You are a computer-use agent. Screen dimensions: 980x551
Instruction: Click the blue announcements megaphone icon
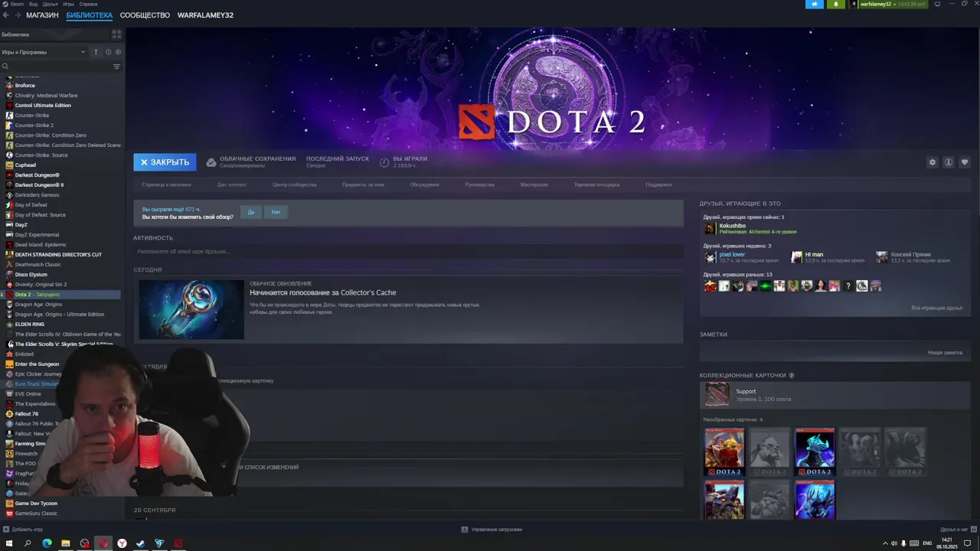coord(815,4)
